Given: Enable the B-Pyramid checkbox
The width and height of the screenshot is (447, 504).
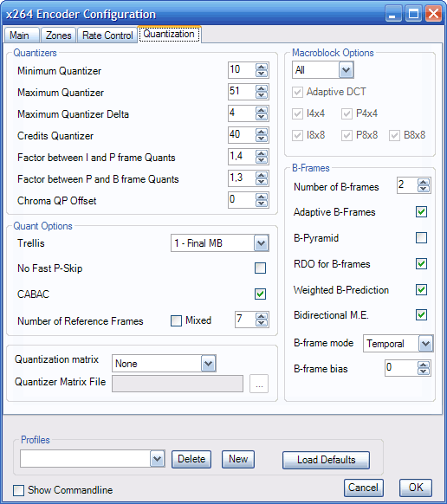Looking at the screenshot, I should [421, 238].
